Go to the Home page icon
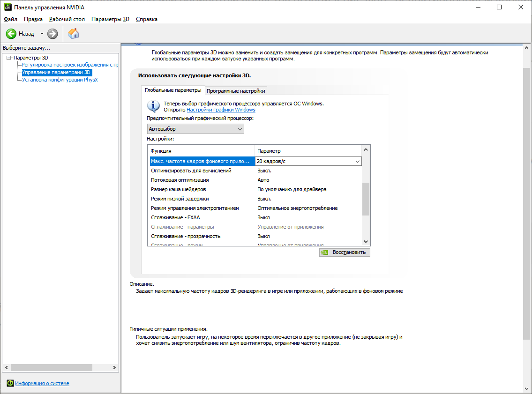The height and width of the screenshot is (394, 532). (73, 34)
